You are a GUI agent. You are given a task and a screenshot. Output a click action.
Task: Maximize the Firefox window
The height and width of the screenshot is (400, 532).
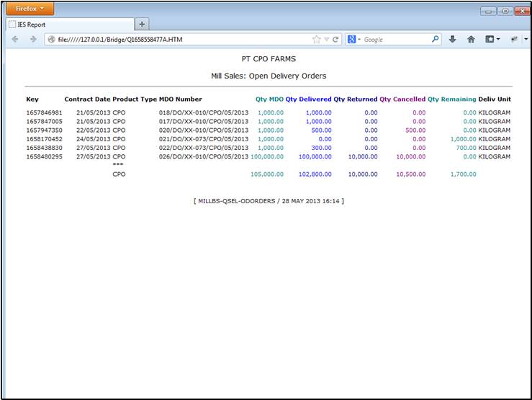[505, 12]
